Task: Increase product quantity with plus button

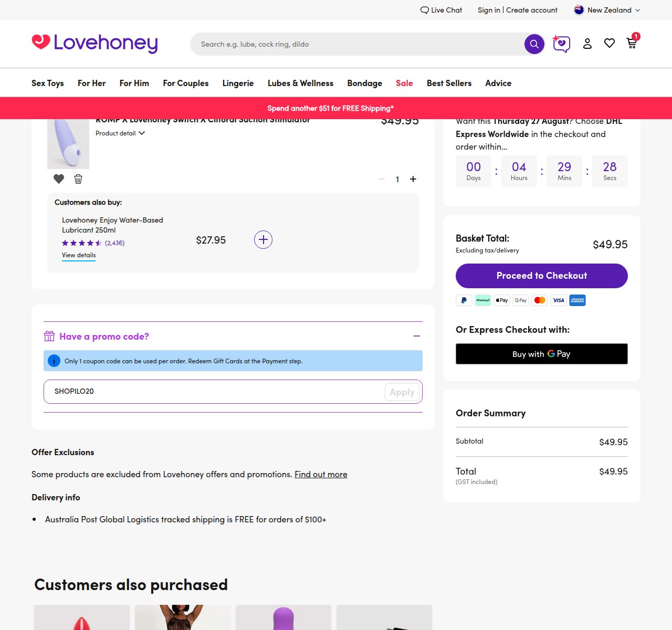Action: tap(413, 179)
